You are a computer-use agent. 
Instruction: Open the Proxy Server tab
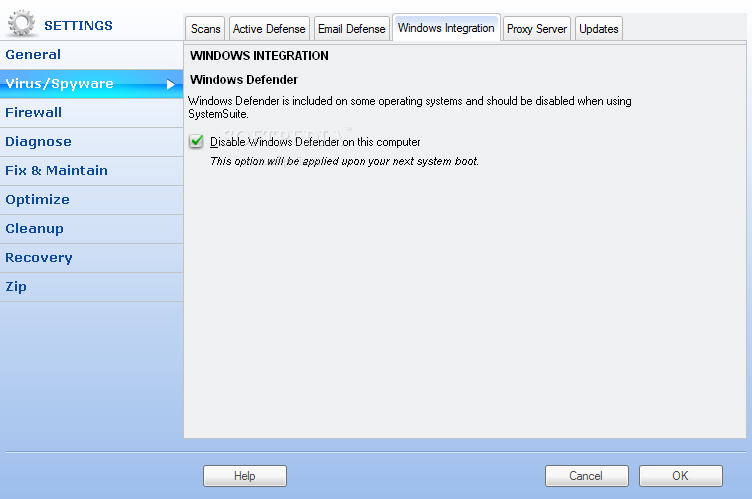pos(537,29)
